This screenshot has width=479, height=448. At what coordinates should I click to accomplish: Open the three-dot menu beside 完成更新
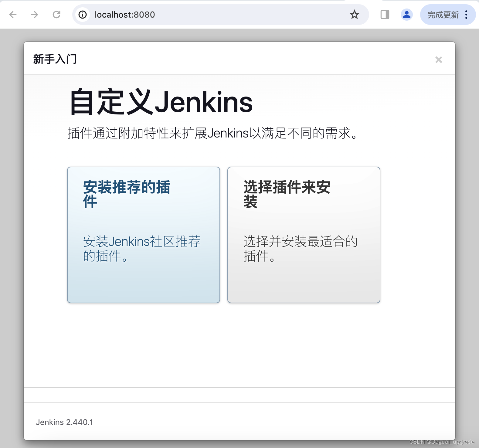[x=467, y=15]
